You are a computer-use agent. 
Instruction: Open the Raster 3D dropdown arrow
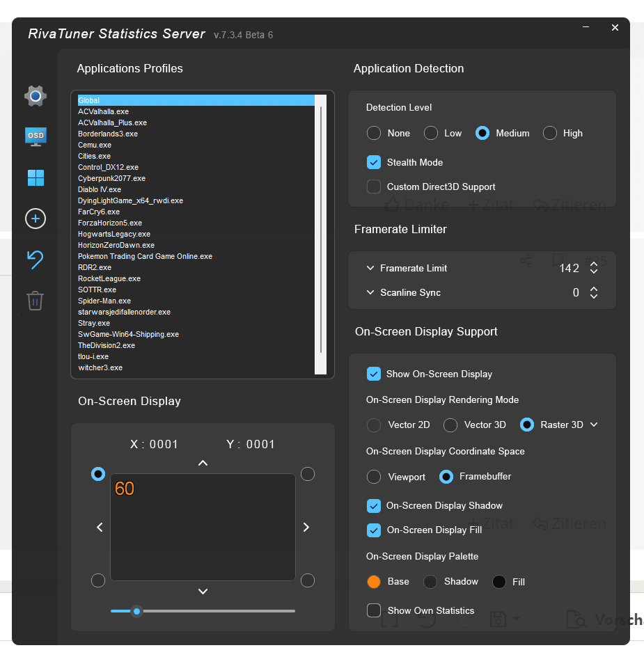click(594, 425)
